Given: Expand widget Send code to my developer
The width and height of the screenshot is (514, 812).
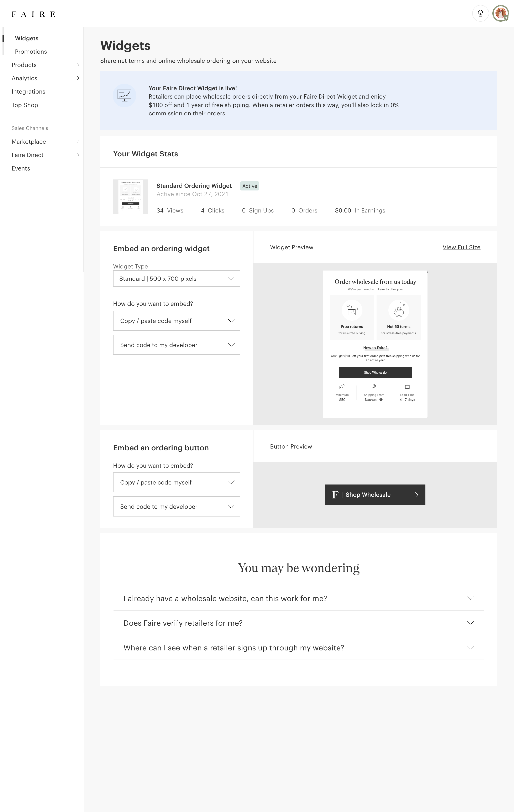Looking at the screenshot, I should 176,345.
